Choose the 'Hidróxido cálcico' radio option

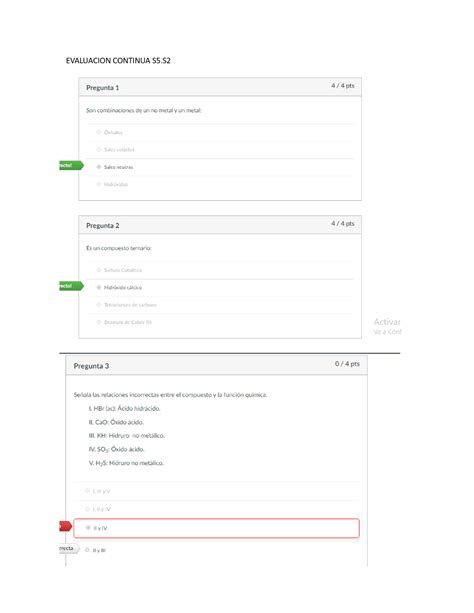(x=99, y=287)
